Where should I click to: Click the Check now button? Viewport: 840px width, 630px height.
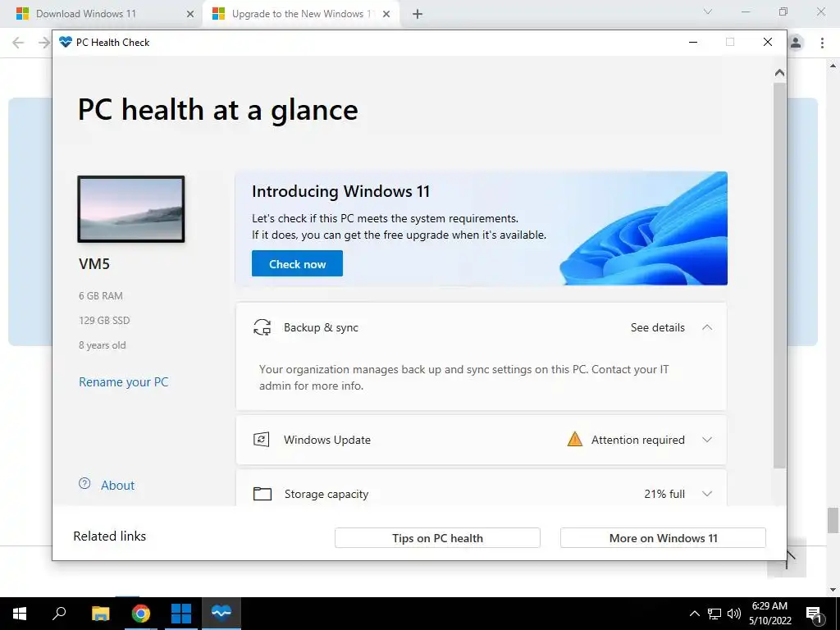coord(297,263)
